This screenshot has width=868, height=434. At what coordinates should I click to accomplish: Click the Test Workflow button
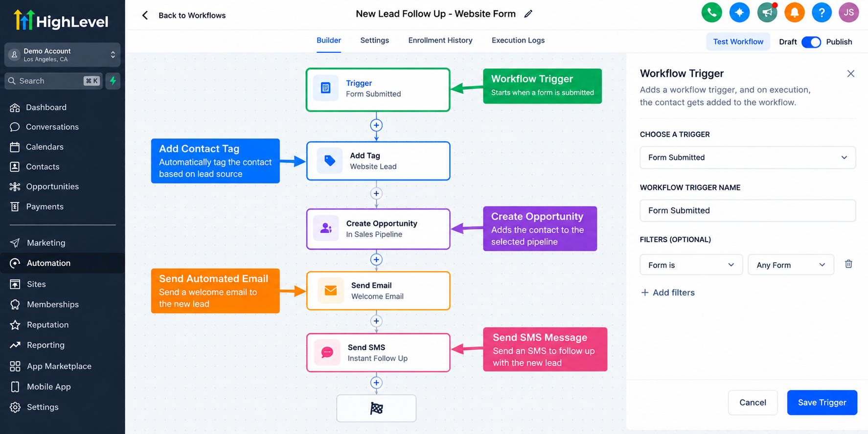click(738, 42)
